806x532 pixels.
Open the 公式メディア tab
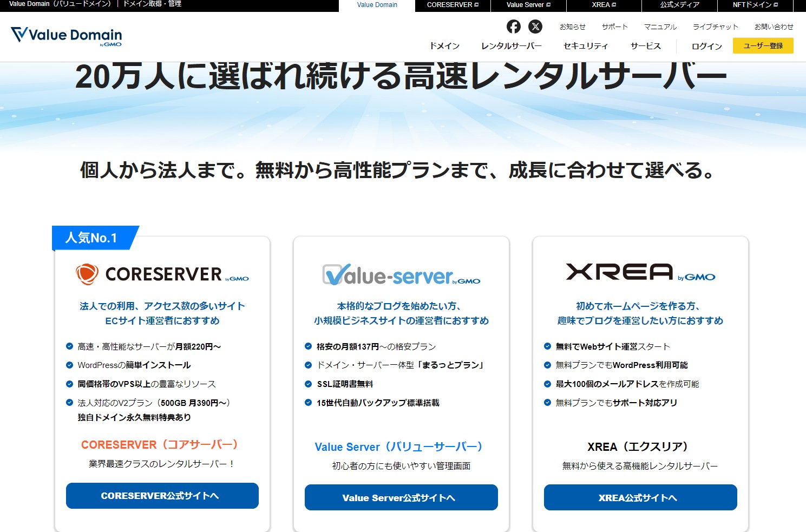(678, 5)
